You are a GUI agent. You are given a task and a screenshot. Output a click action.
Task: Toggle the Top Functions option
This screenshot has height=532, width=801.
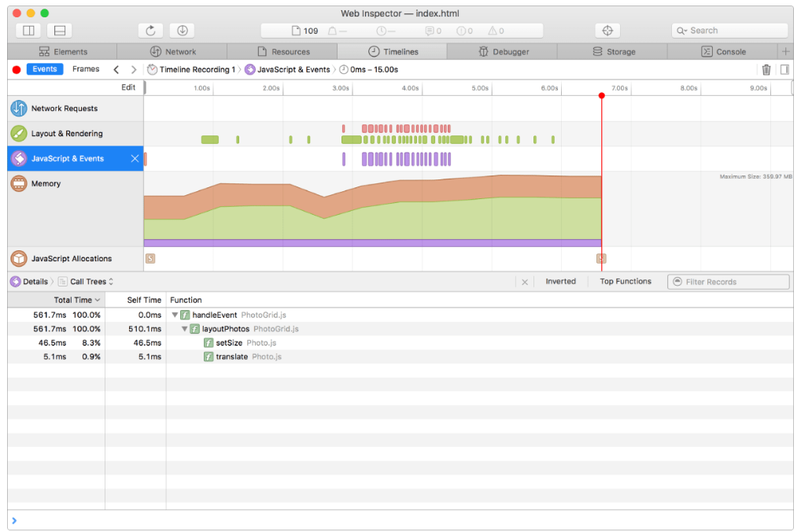[626, 282]
